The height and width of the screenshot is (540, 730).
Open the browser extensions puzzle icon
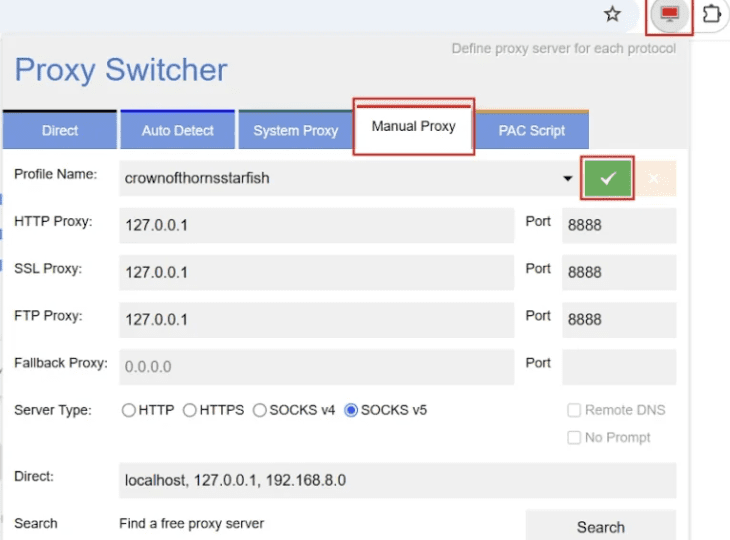712,14
